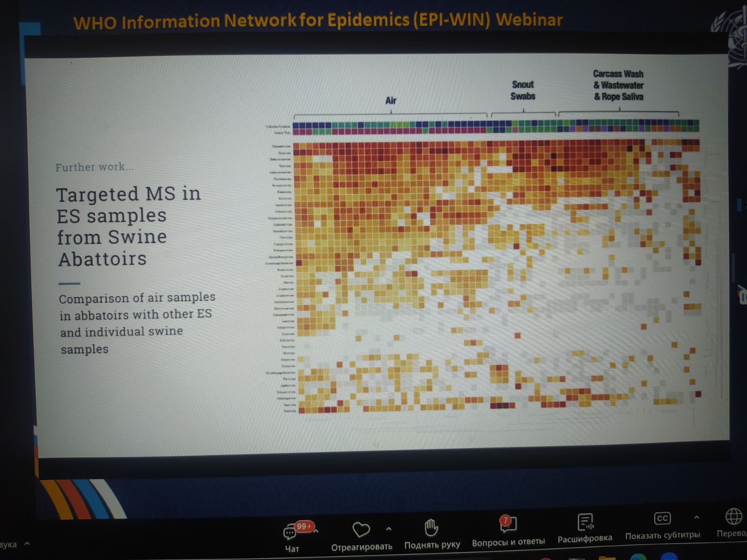Click the "Further work..." subtitle text
Screen dimensions: 747x560
pos(94,167)
